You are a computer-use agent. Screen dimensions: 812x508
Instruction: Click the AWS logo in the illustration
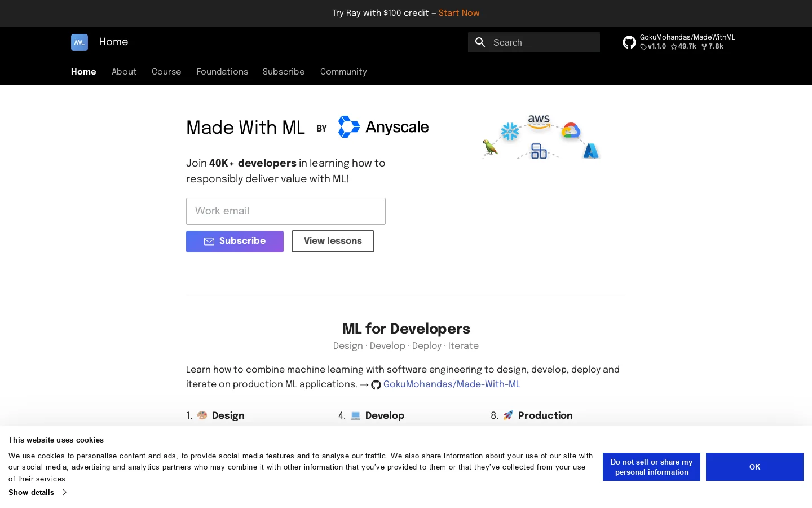[539, 121]
